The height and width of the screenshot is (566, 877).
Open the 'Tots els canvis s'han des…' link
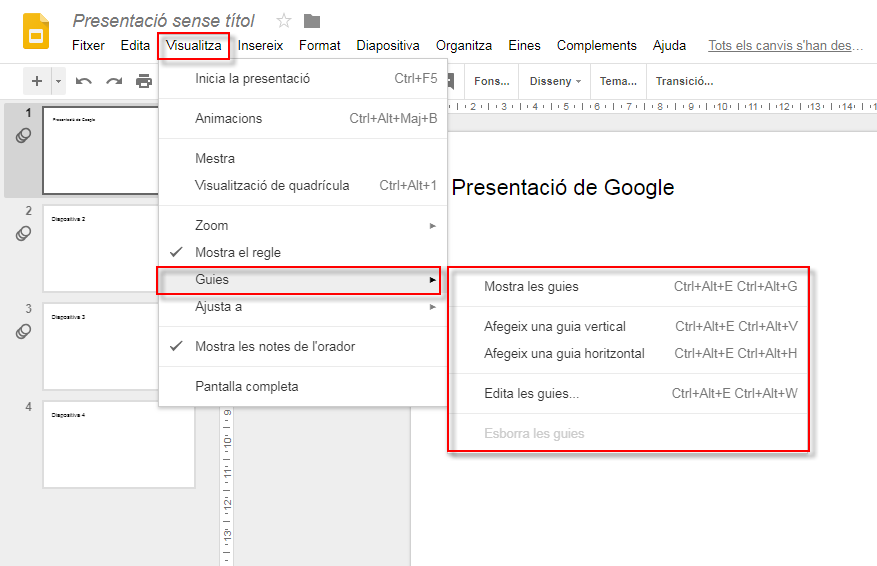[x=785, y=45]
